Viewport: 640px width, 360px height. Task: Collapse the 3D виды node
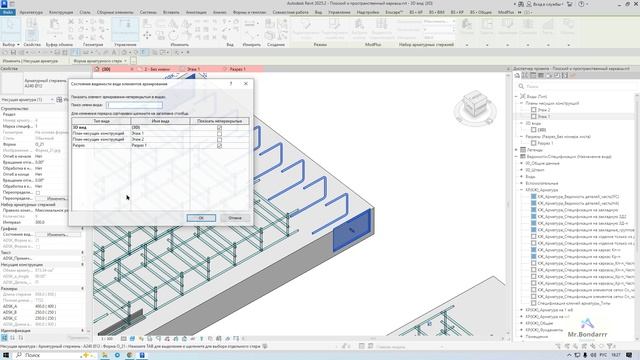[521, 123]
